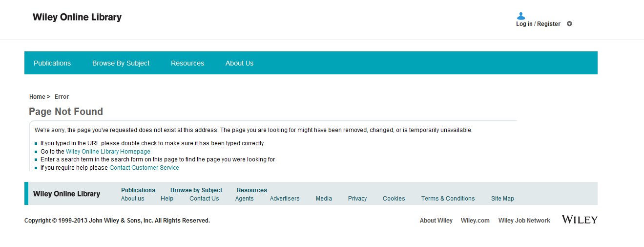The width and height of the screenshot is (644, 247).
Task: Open footer Advertisers link
Action: pos(285,199)
